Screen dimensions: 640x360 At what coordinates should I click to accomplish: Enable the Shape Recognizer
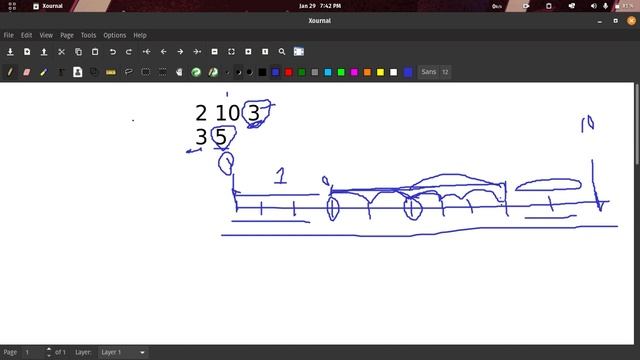[94, 72]
